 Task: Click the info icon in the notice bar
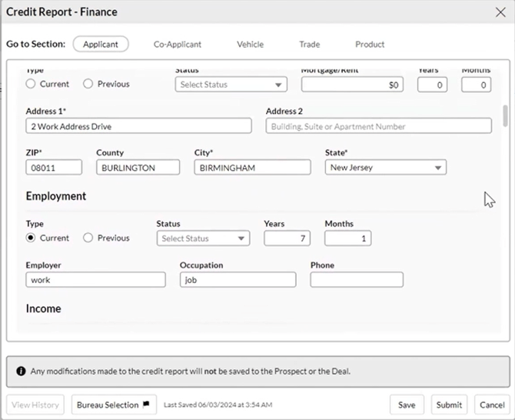point(20,371)
